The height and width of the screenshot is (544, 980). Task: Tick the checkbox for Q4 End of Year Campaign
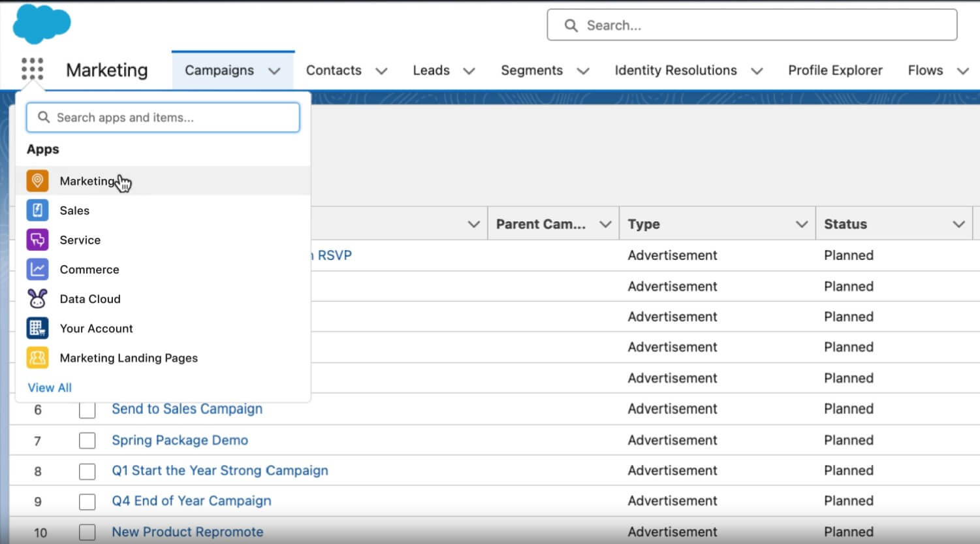(x=87, y=502)
